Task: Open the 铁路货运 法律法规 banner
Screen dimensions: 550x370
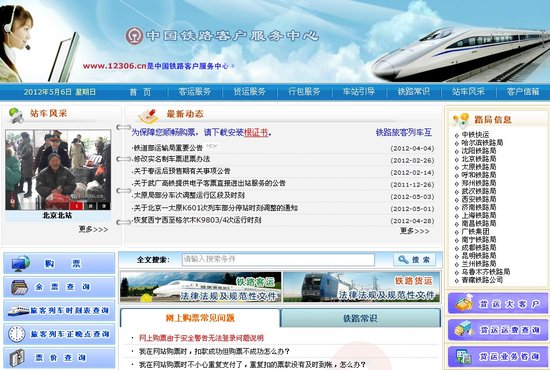Action: click(361, 287)
